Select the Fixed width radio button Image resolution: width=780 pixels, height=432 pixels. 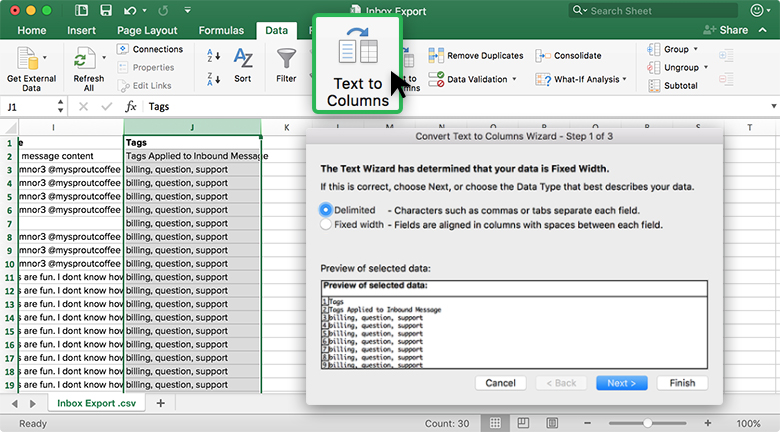326,224
